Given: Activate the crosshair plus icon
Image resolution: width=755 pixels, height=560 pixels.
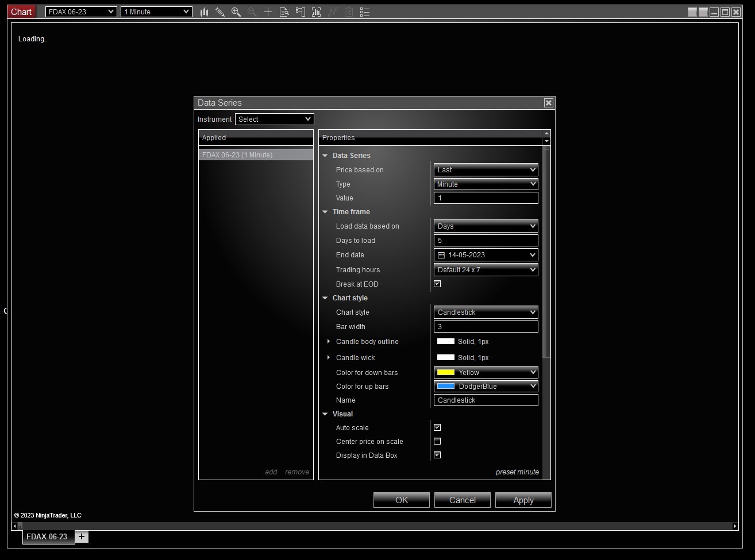Looking at the screenshot, I should click(x=268, y=12).
